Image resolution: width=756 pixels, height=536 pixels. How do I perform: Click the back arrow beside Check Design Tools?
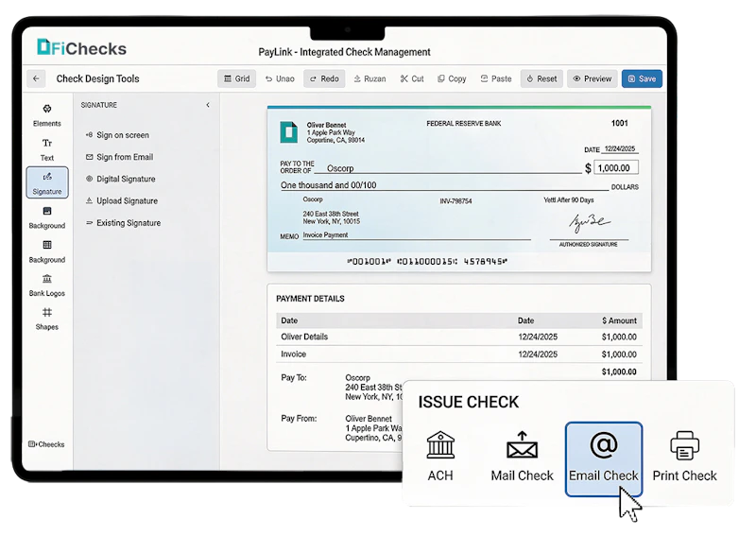click(x=36, y=78)
